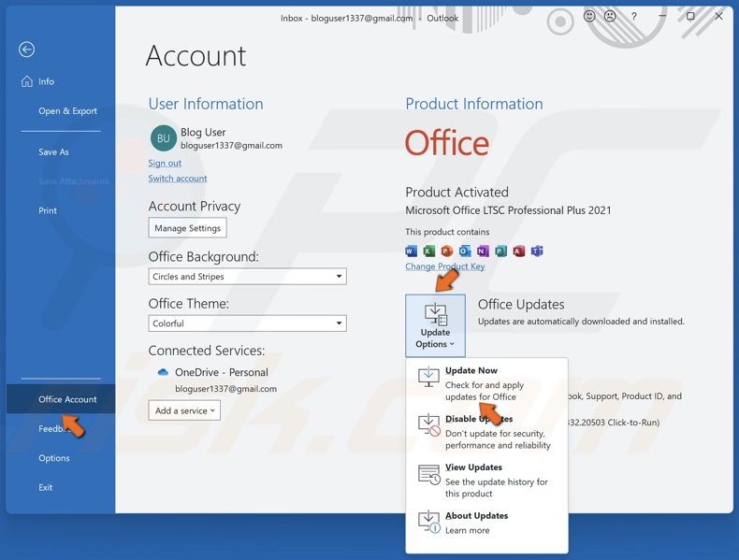
Task: Open the Add a service dropdown
Action: tap(184, 410)
